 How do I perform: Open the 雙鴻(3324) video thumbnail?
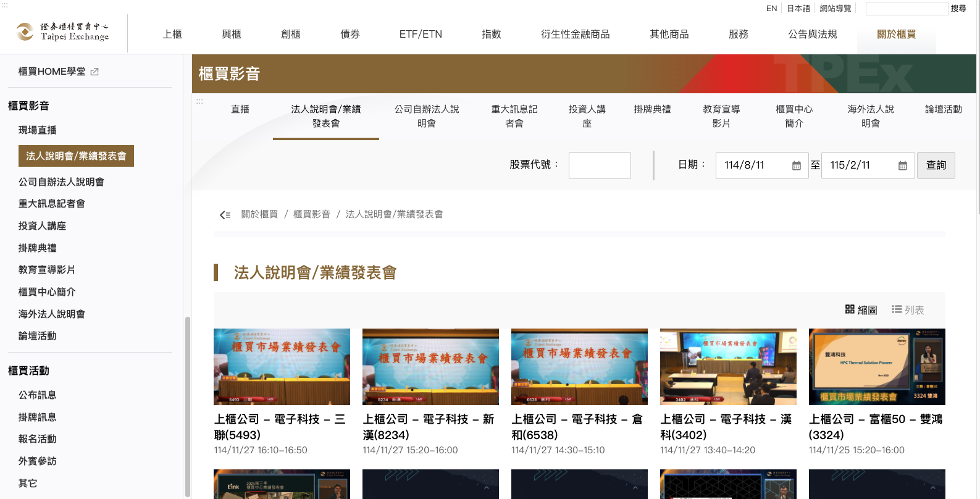point(876,367)
